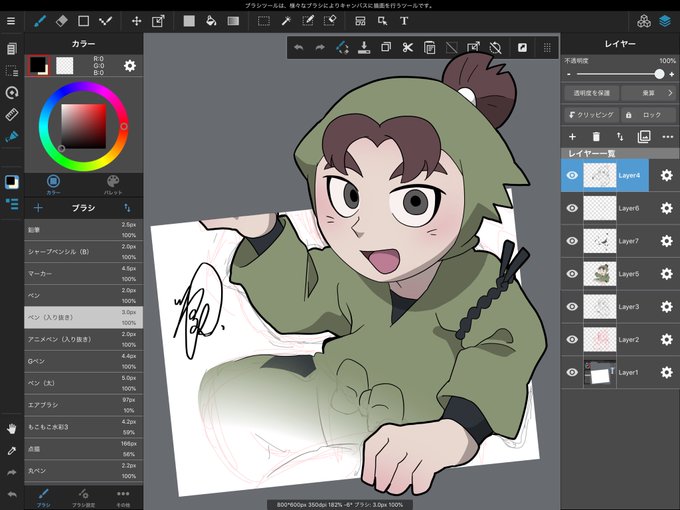Hide Layer3 with eye icon
The height and width of the screenshot is (510, 680).
pos(572,307)
